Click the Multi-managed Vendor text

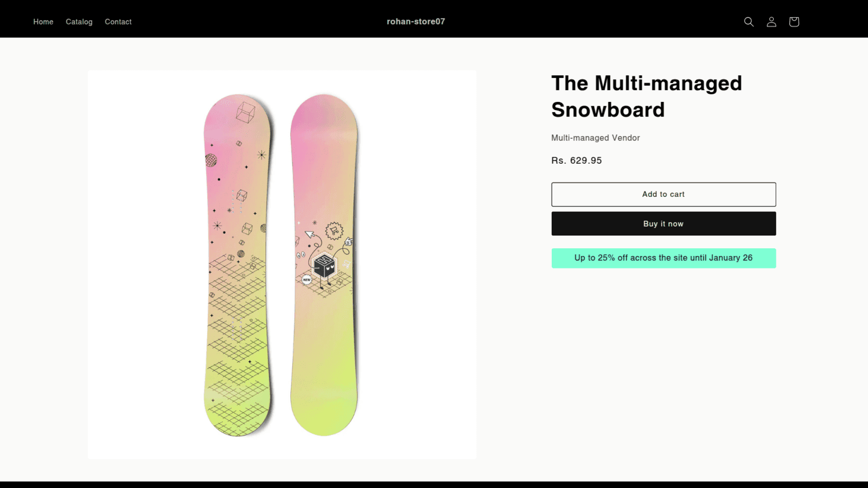[x=595, y=138]
